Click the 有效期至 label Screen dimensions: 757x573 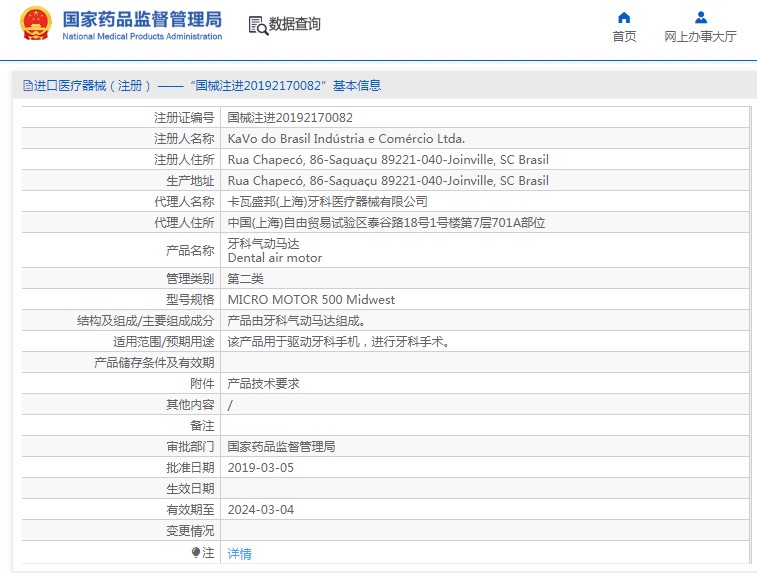click(x=190, y=510)
